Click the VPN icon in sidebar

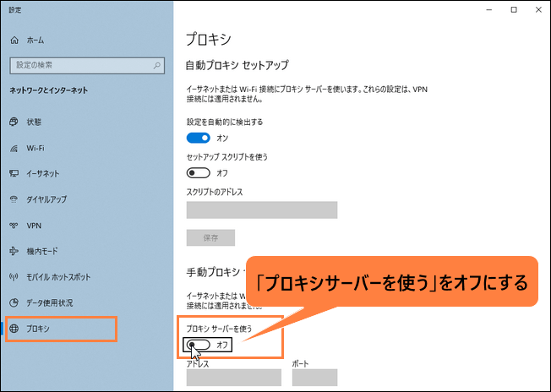tap(14, 226)
